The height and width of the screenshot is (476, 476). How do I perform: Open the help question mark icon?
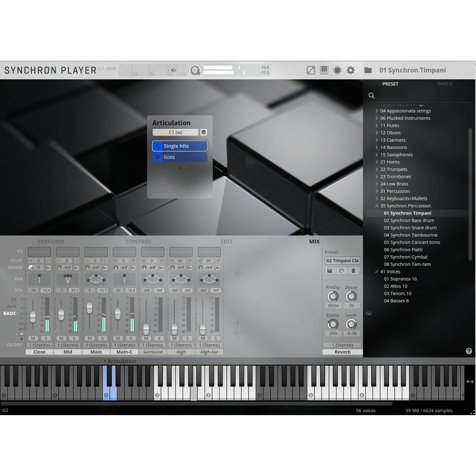point(469,351)
